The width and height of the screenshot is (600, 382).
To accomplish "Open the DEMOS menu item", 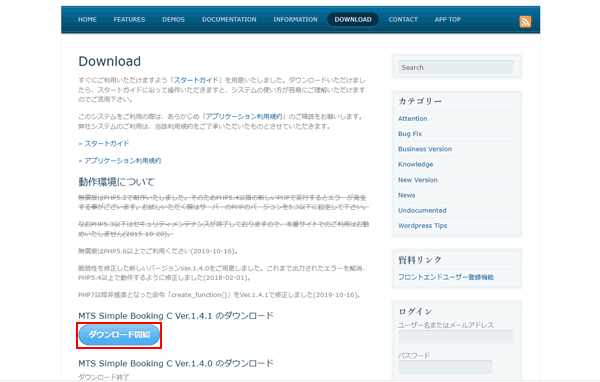I will tap(173, 20).
